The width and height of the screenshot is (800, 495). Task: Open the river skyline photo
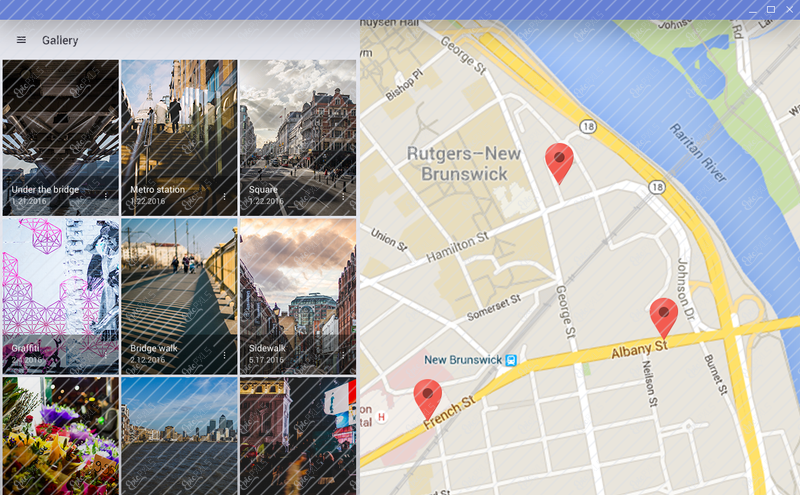(179, 436)
